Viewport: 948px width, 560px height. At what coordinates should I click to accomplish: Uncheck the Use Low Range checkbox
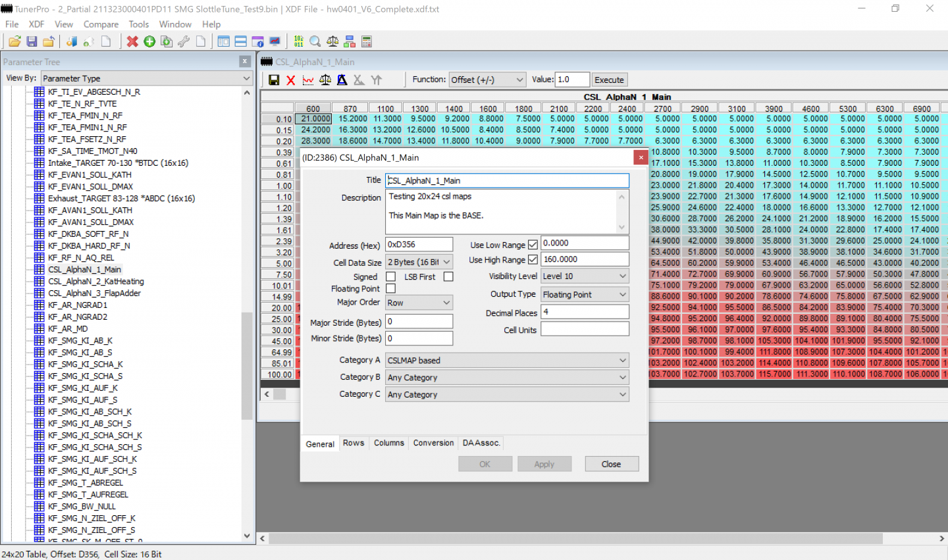coord(533,245)
